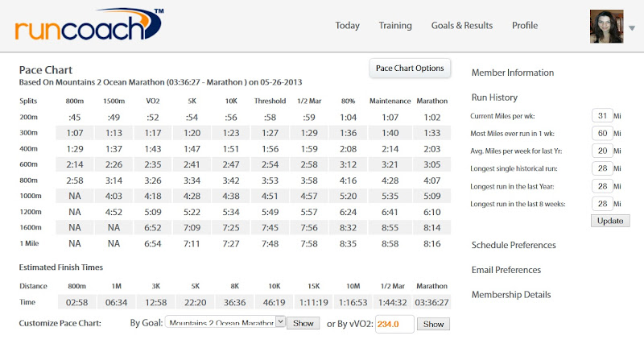Open the Today menu
Screen dimensions: 644x344
point(347,26)
